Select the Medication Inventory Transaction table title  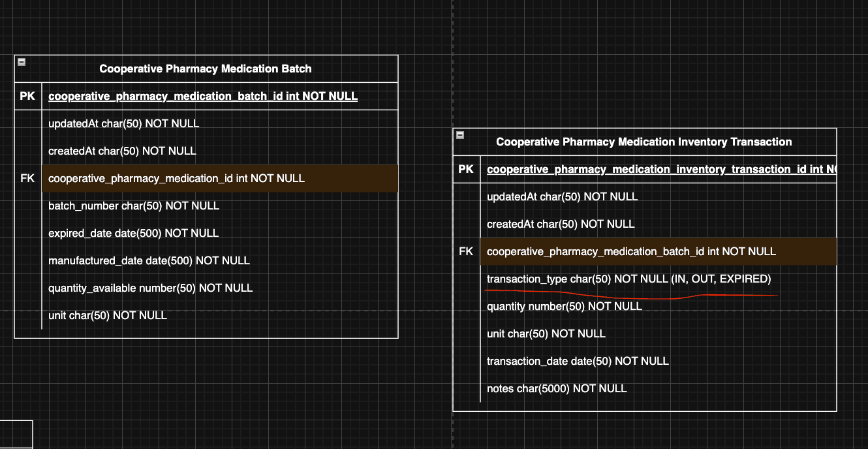pyautogui.click(x=643, y=142)
